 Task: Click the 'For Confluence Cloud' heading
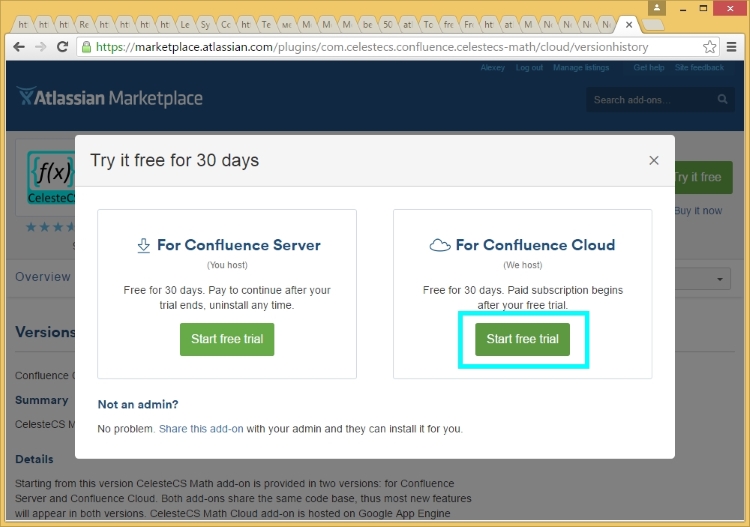(535, 245)
